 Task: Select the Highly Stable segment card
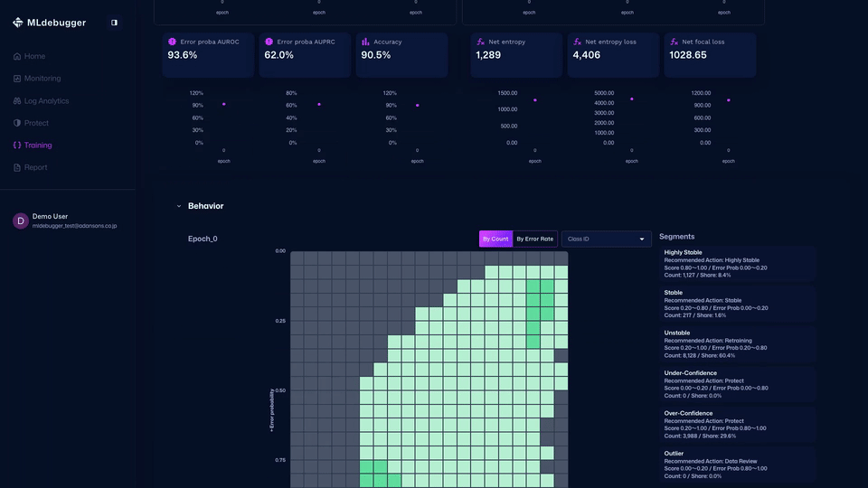click(738, 263)
